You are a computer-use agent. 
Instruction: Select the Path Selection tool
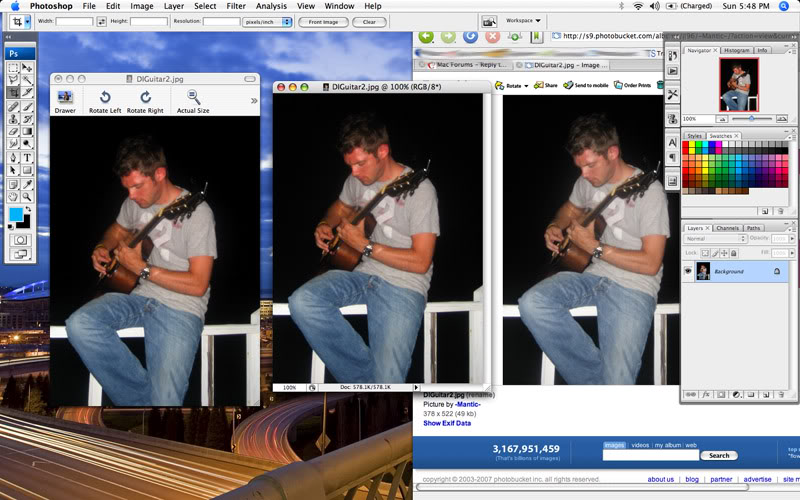[x=13, y=170]
